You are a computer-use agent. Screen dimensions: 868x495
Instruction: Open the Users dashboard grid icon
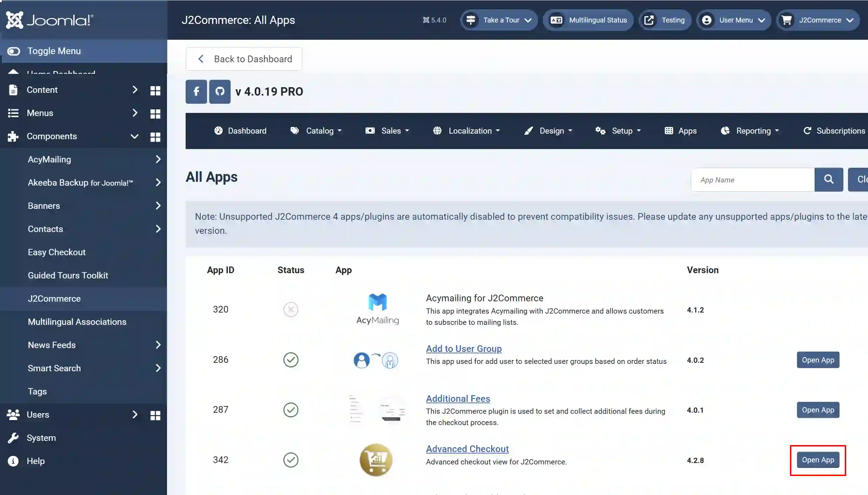coord(155,415)
